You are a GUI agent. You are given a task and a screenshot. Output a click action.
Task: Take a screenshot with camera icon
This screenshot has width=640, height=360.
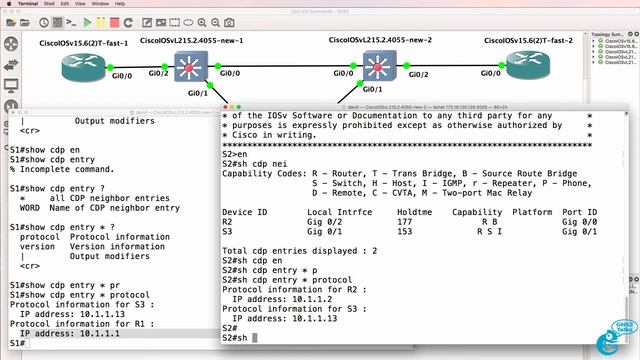coord(229,22)
